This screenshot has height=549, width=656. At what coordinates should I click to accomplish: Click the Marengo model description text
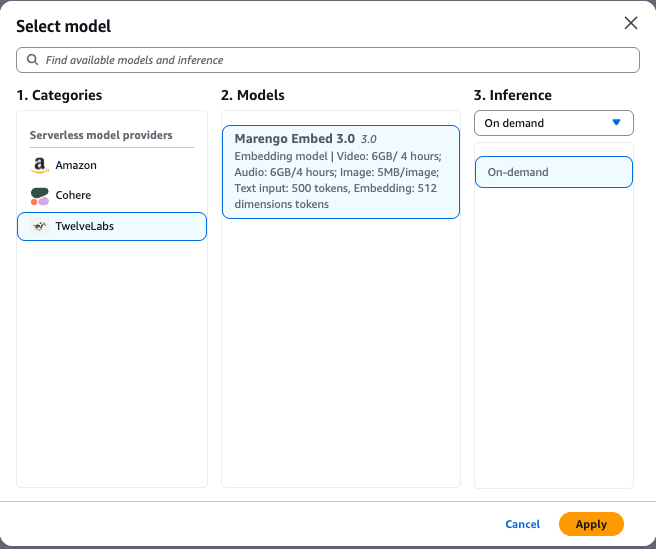338,180
